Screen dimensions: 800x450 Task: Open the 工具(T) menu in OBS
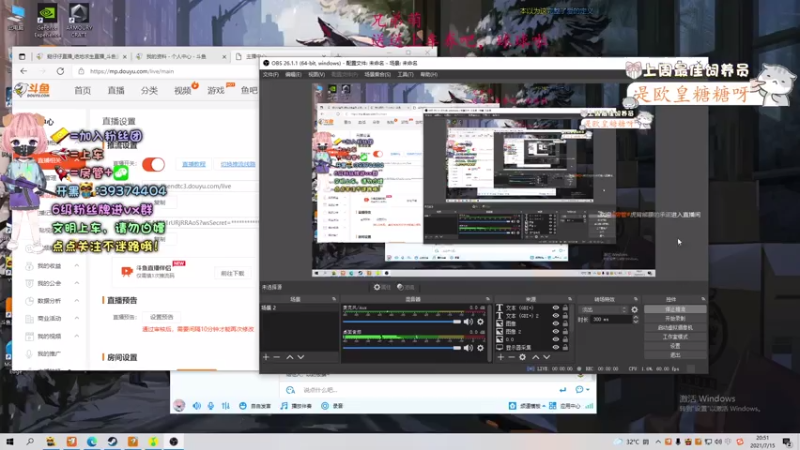coord(405,74)
